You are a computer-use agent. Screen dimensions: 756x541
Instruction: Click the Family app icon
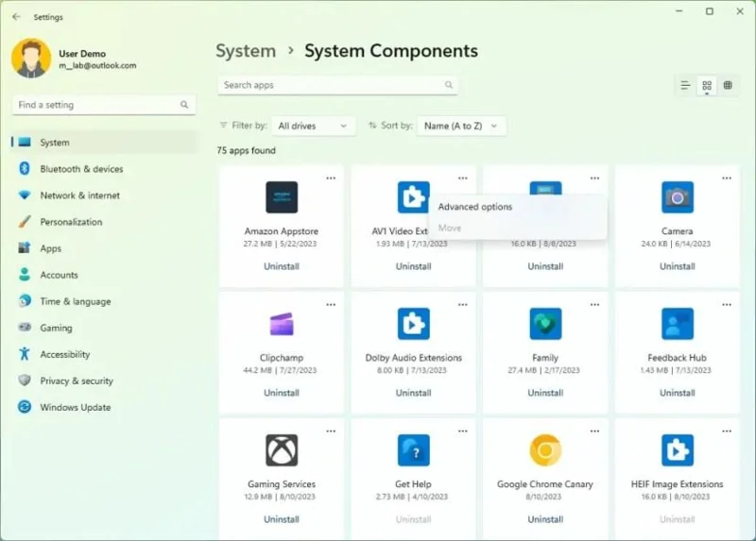coord(545,324)
